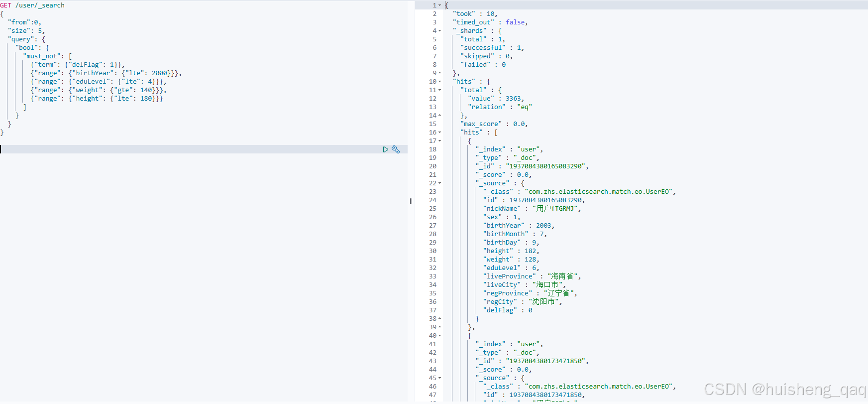Click the "max_score" : 0.0 line
The width and height of the screenshot is (868, 404).
point(494,124)
